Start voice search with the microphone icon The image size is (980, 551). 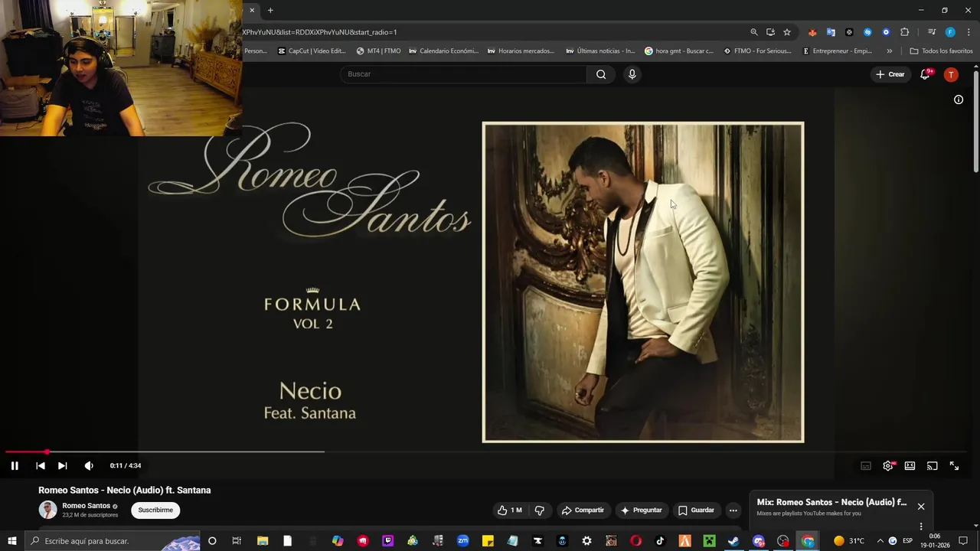[632, 74]
